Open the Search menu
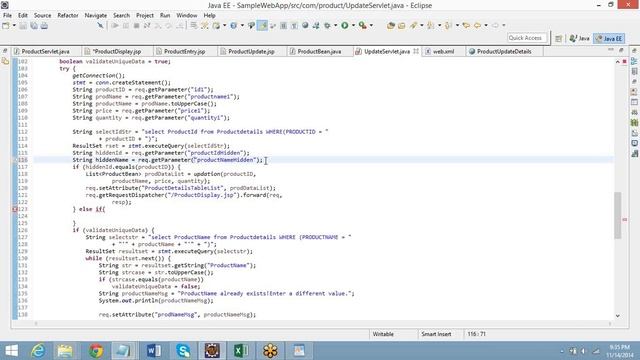This screenshot has width=640, height=360. click(x=121, y=15)
